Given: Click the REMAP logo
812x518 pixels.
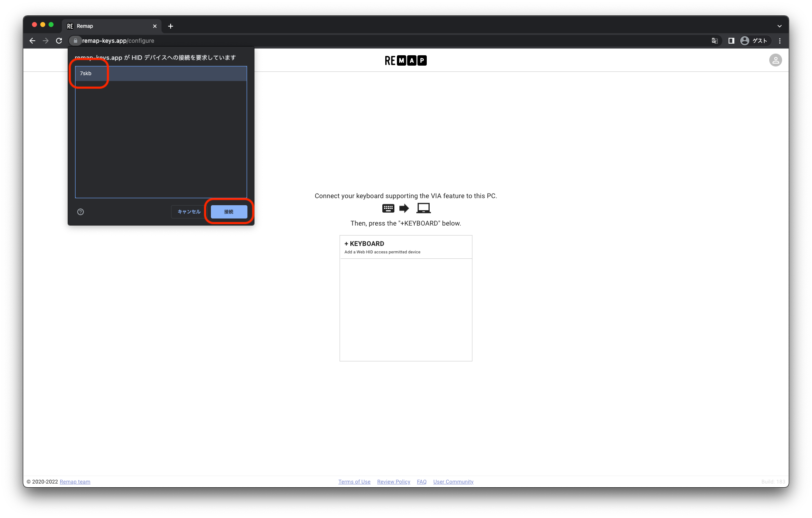Looking at the screenshot, I should coord(406,61).
